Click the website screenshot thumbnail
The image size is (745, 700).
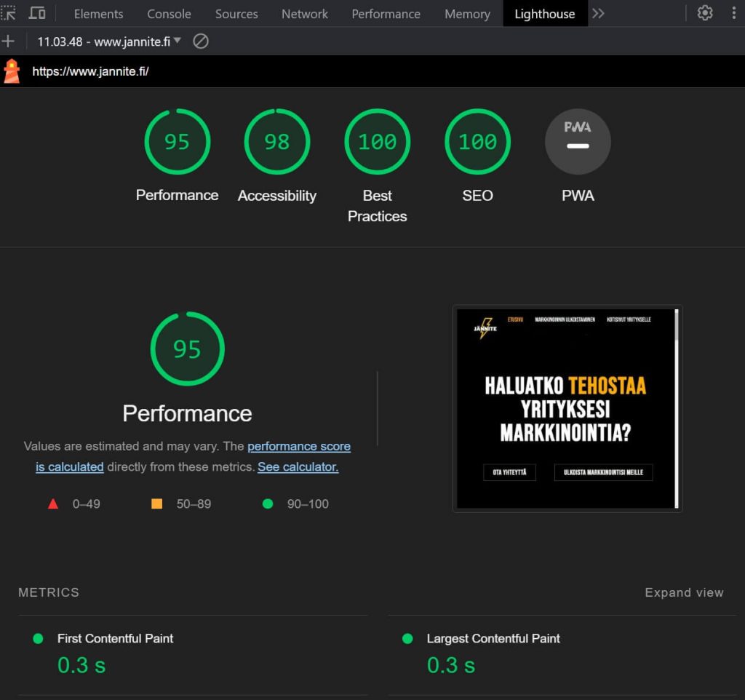[x=567, y=408]
